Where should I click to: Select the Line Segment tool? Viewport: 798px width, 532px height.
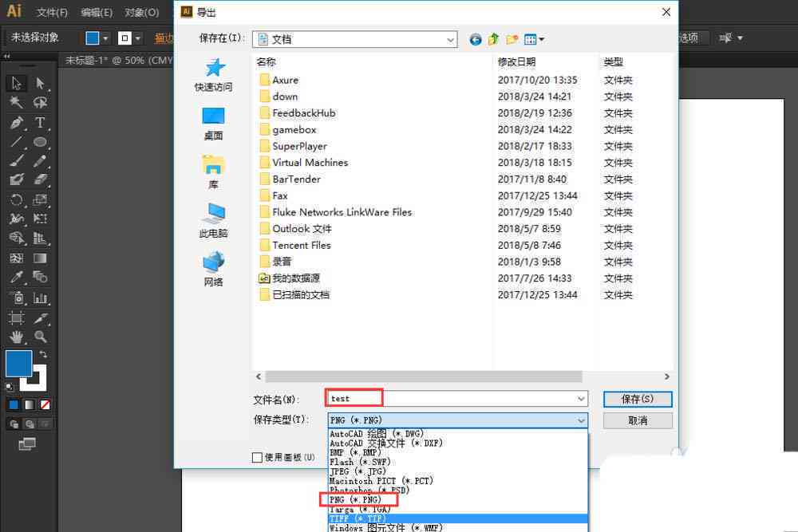pos(16,142)
